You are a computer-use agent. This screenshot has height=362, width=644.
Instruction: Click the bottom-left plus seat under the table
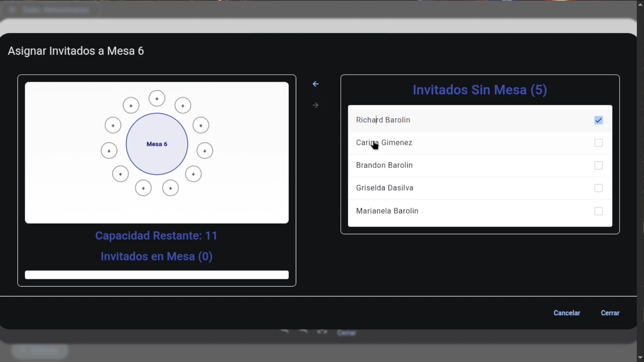pyautogui.click(x=143, y=188)
